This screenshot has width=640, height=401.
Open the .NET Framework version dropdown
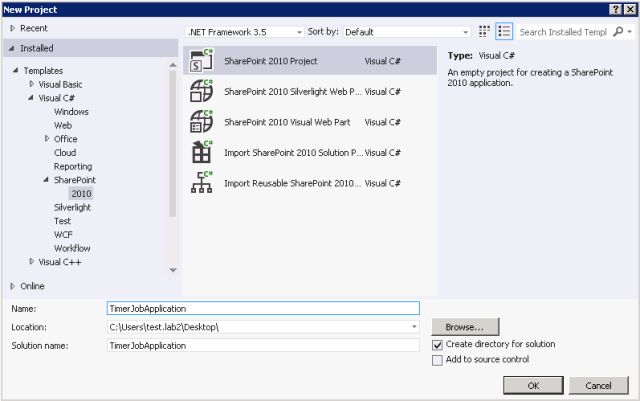(x=245, y=32)
